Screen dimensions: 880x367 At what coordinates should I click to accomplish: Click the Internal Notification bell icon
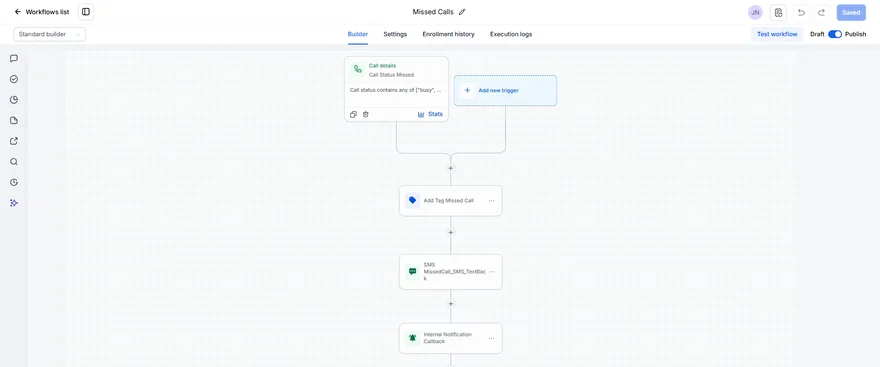click(x=412, y=338)
